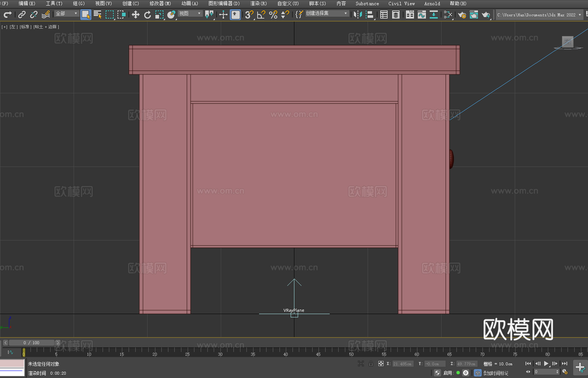Click the viewport '[标准]' shading label
The height and width of the screenshot is (378, 588).
coord(26,27)
